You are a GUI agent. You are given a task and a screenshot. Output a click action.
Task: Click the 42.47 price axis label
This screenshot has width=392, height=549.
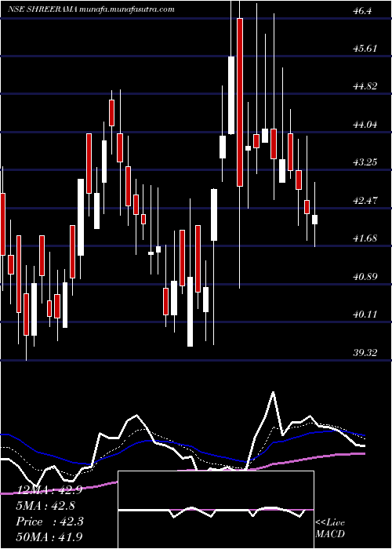tap(365, 201)
